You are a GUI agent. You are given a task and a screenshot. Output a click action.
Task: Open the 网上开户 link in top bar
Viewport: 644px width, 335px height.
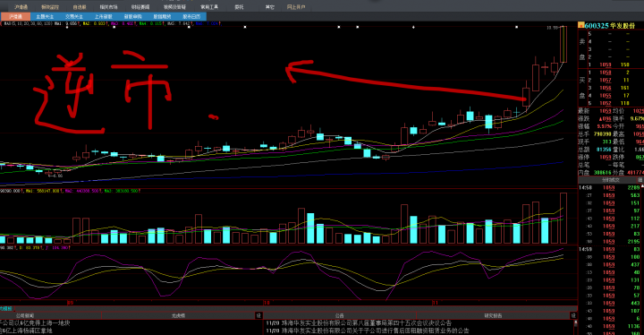point(296,7)
